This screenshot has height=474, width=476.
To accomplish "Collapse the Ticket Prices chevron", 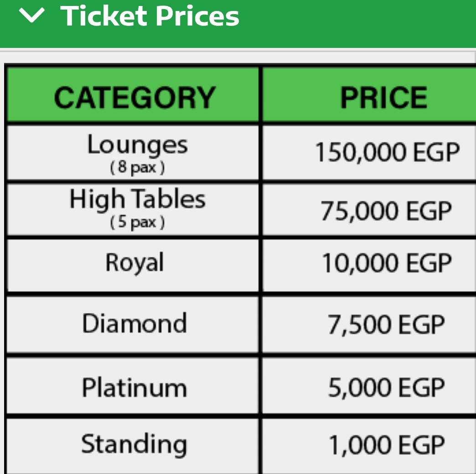I will pyautogui.click(x=31, y=16).
